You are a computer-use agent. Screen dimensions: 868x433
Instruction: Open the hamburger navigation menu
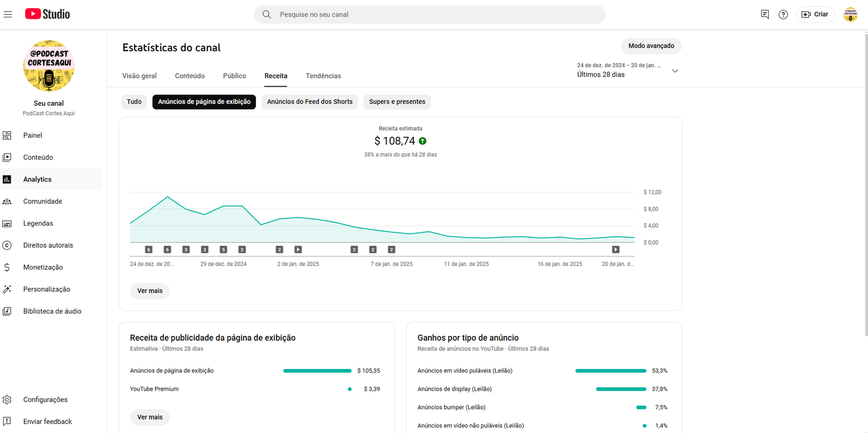8,14
